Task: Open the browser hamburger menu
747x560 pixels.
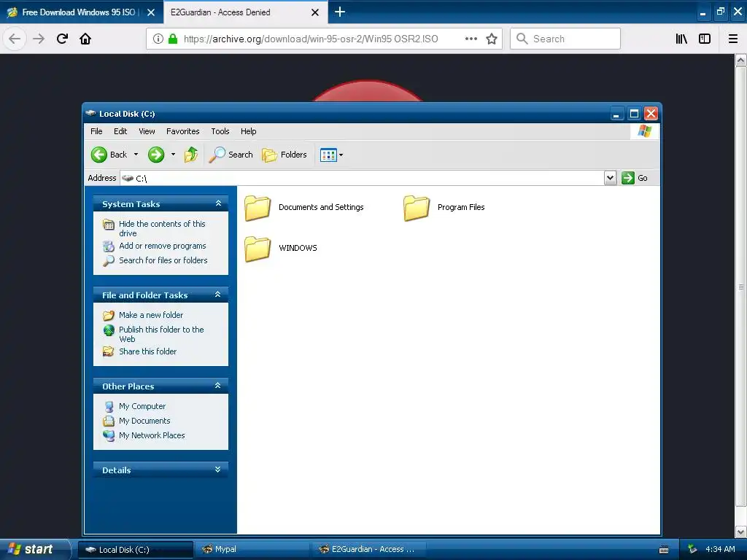Action: (733, 39)
